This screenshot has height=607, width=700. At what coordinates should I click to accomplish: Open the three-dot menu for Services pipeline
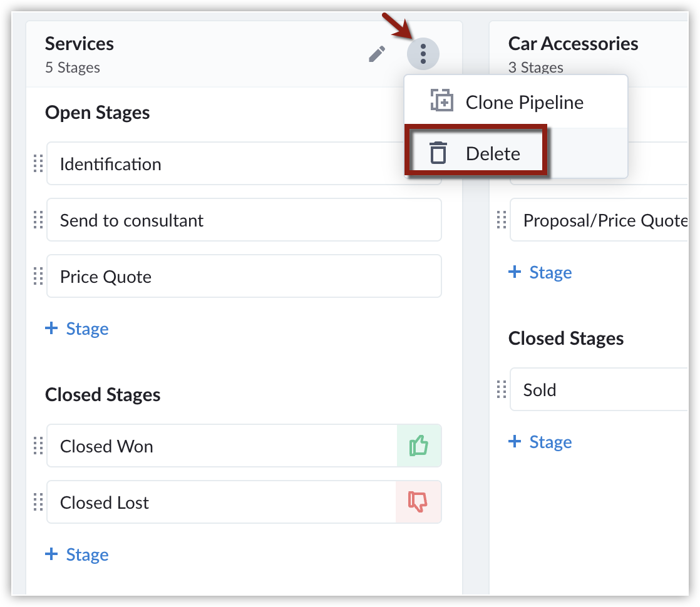click(x=423, y=54)
